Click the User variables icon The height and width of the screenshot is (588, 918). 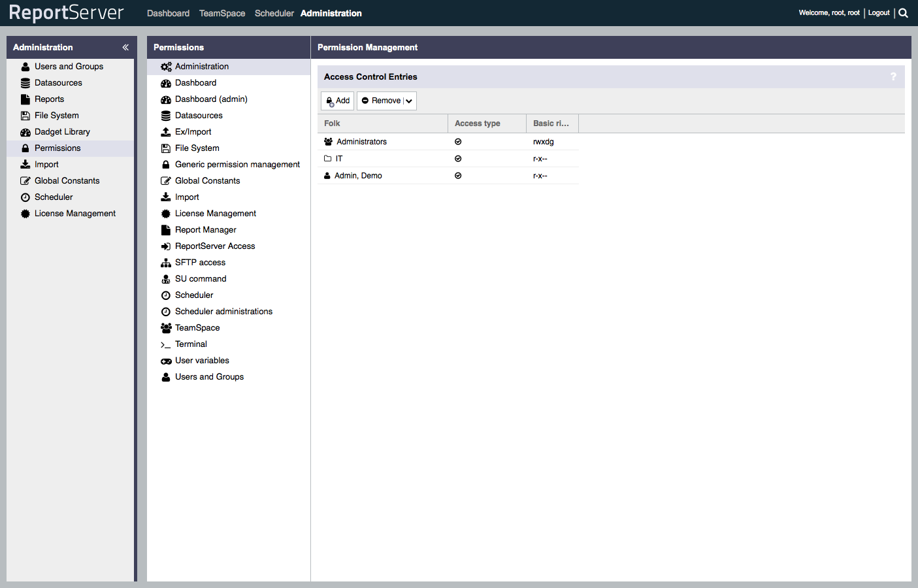(166, 361)
